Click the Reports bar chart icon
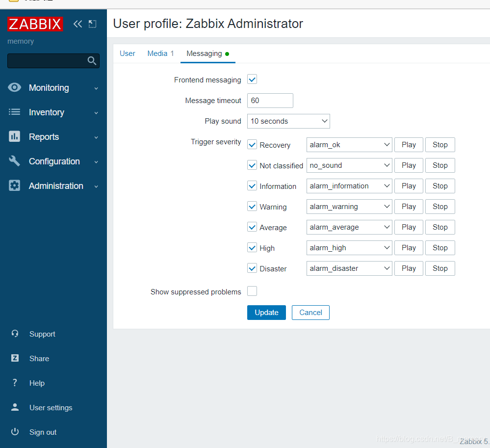 14,136
